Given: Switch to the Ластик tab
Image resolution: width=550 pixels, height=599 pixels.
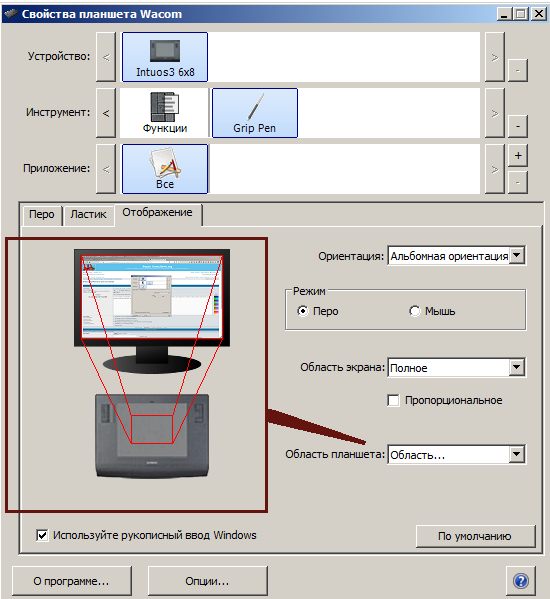Looking at the screenshot, I should coord(89,215).
